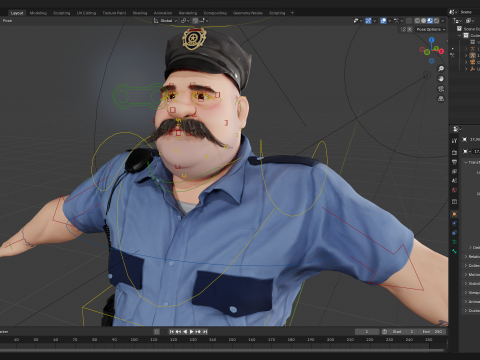Toggle the camera view icon

[441, 89]
